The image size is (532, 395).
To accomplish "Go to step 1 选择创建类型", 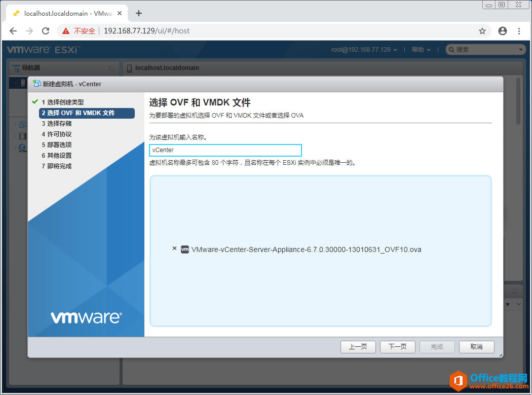I will [63, 102].
